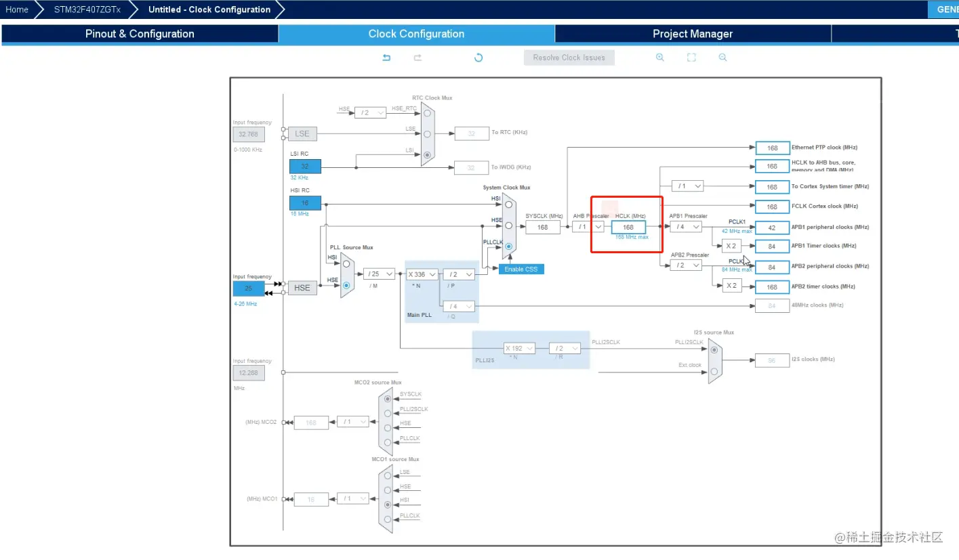Click the Resolve Clock Issues button
Screen dimensions: 959x560
[x=569, y=58]
